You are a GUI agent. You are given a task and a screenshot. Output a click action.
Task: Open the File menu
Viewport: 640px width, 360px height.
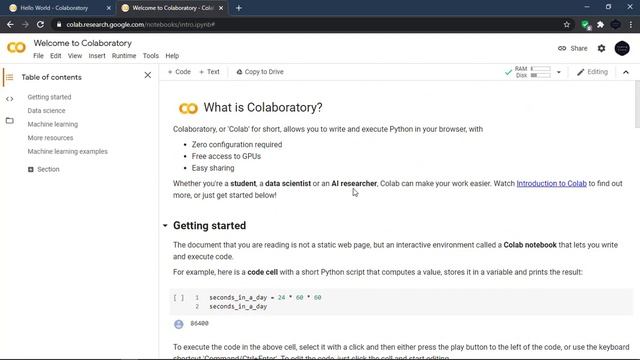pyautogui.click(x=38, y=56)
